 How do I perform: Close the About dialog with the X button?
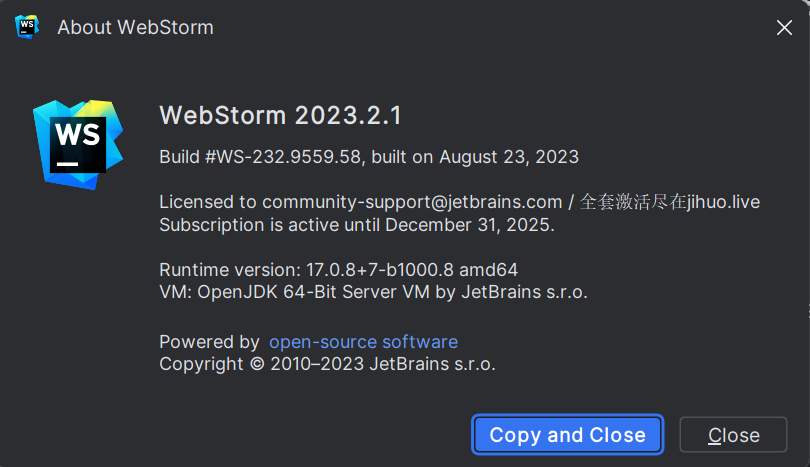coord(784,28)
